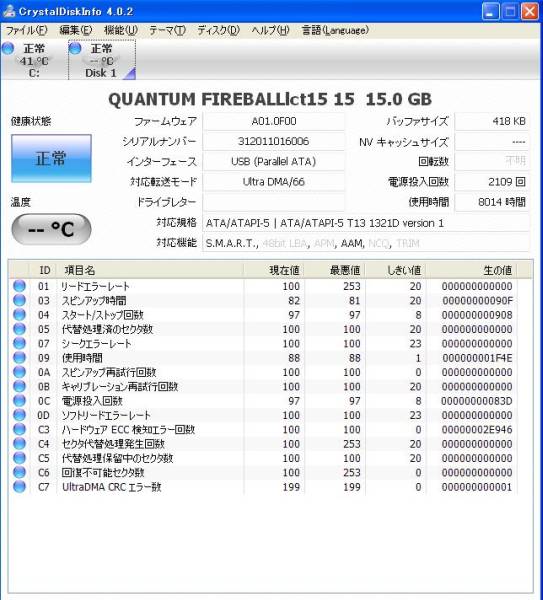The width and height of the screenshot is (543, 600).
Task: Click the supported standard ATA/ATAPI-5 field
Action: (x=366, y=223)
